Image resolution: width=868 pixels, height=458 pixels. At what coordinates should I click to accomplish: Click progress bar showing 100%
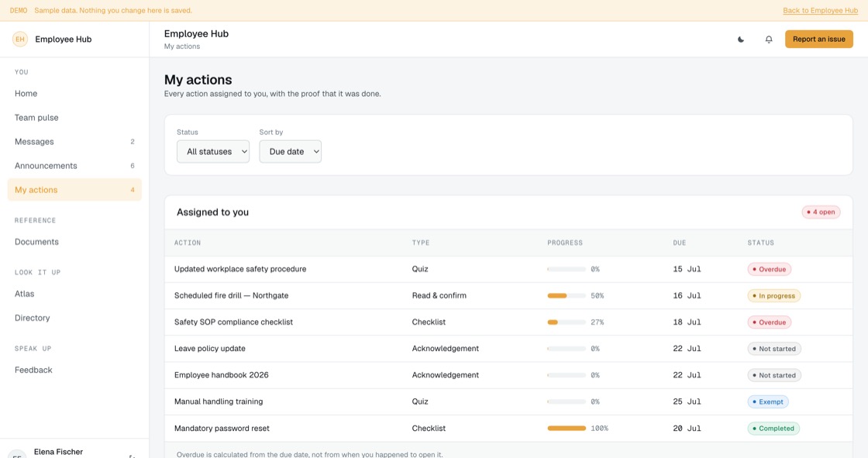pyautogui.click(x=567, y=429)
